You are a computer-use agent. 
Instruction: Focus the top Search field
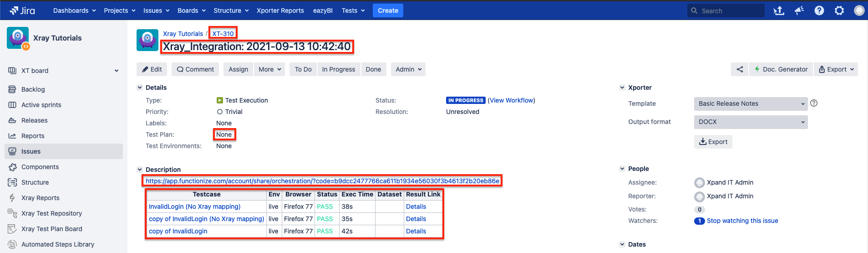(x=726, y=10)
